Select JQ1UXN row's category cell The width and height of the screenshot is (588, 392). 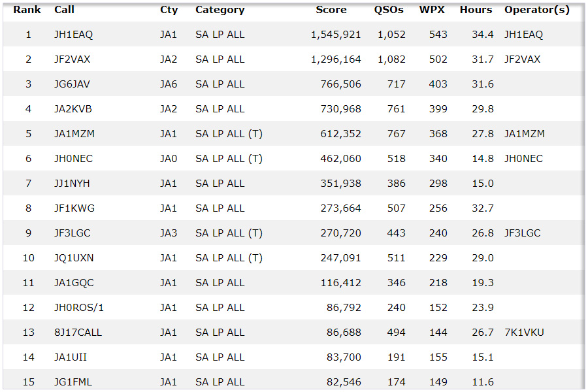coord(229,258)
